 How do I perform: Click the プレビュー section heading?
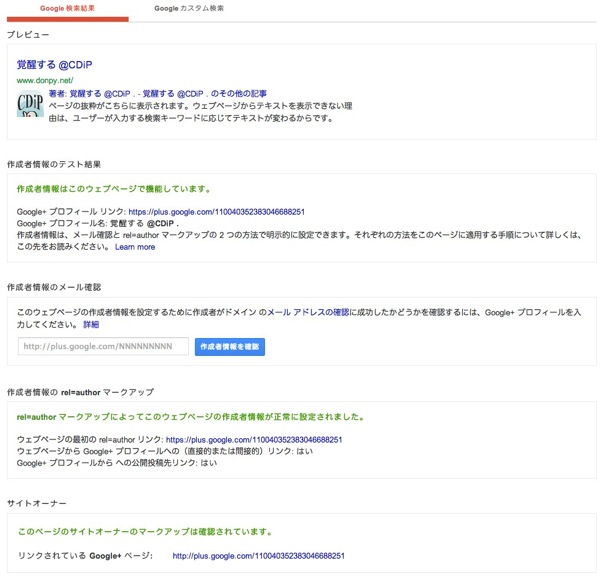click(x=28, y=34)
